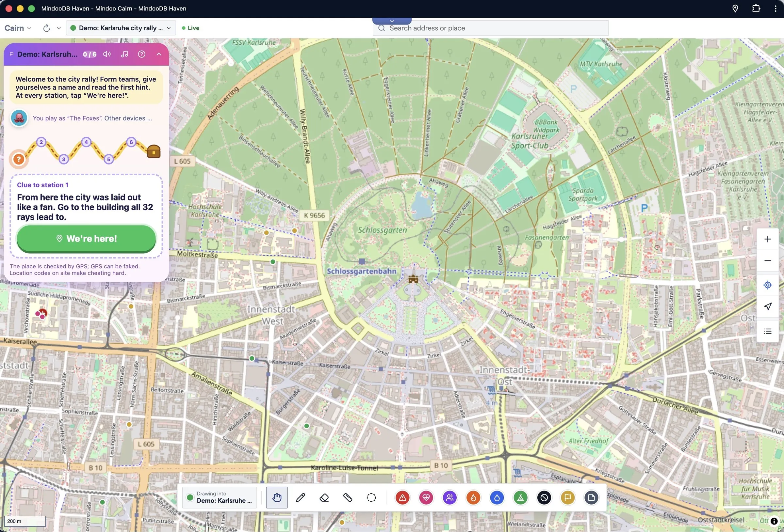Pick the pink heartbeat medical marker
Screen dimensions: 784x532
click(x=426, y=497)
